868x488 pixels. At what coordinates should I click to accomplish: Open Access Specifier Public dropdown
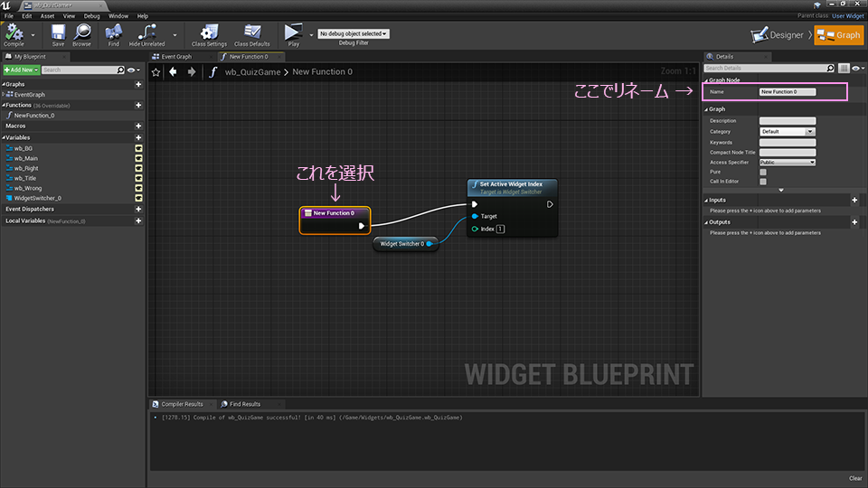click(x=788, y=162)
